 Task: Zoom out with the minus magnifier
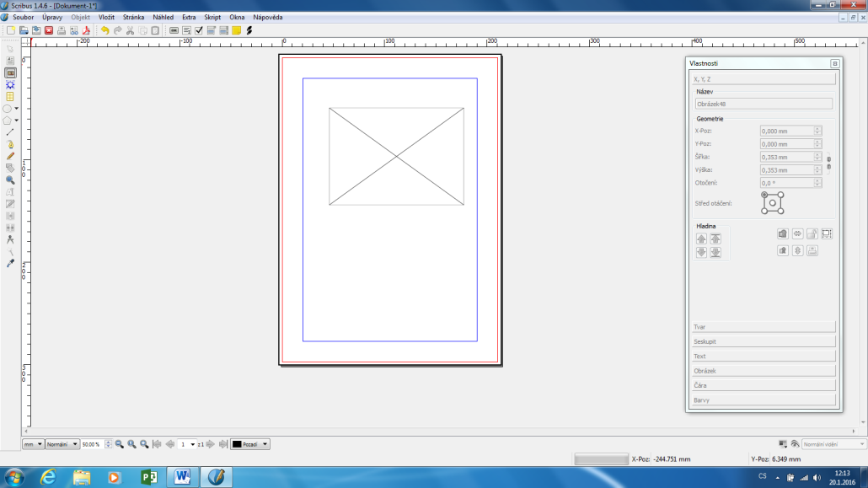[x=120, y=444]
